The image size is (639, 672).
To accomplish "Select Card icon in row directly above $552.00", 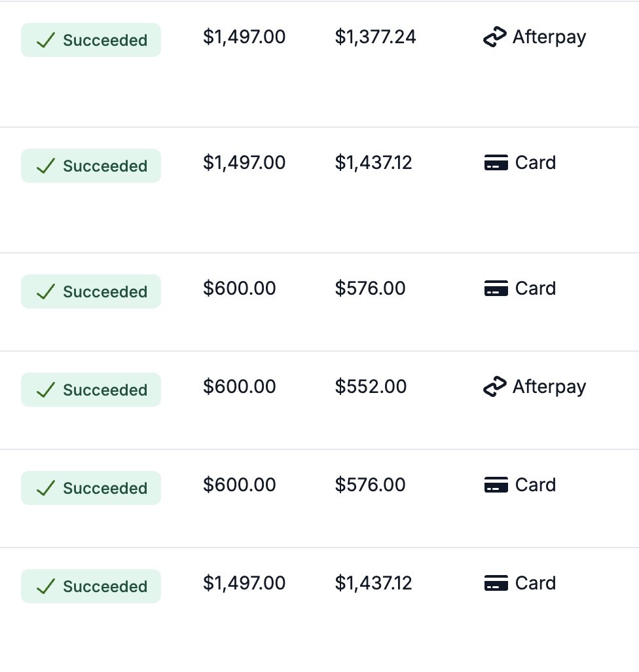I will point(496,289).
